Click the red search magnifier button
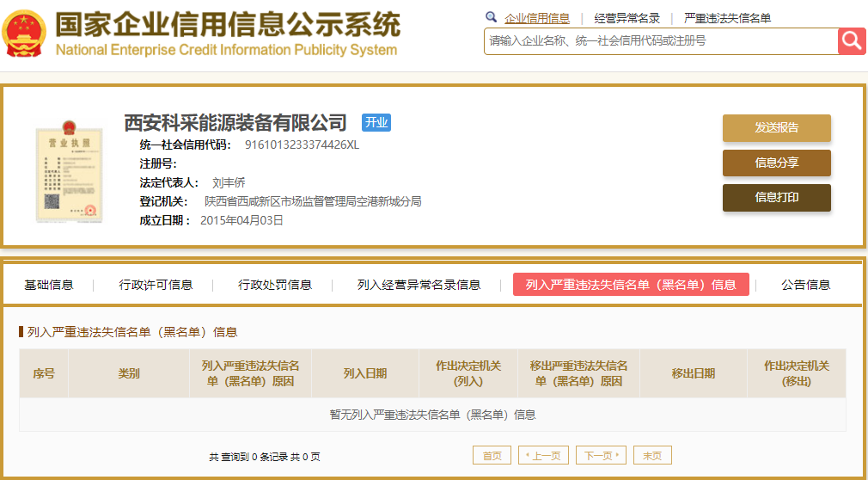 [852, 41]
